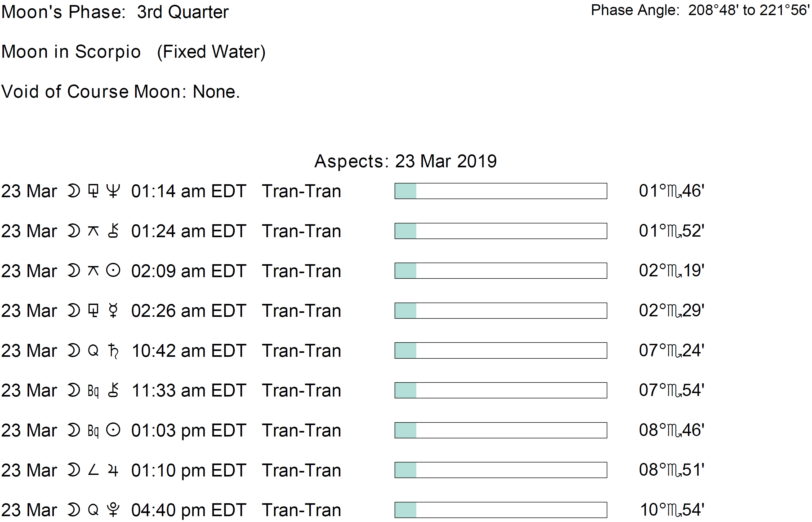Click the Moon glyph in the 11:33 am row
Screen dimensions: 812x522
[x=73, y=390]
